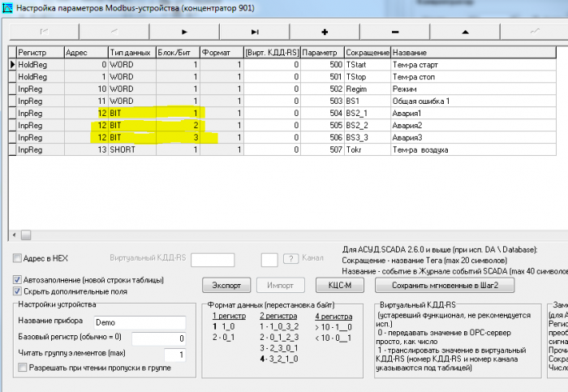Select the Авария1 cell

(x=473, y=114)
